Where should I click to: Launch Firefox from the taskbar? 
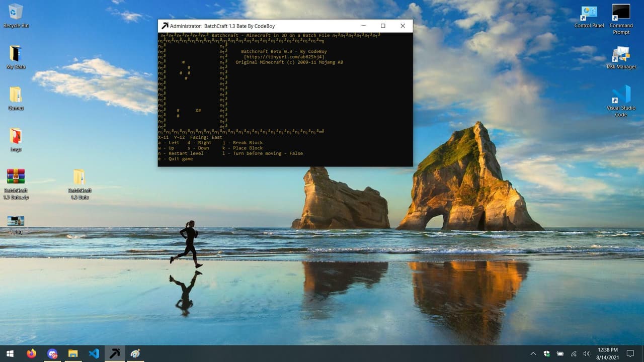point(31,353)
